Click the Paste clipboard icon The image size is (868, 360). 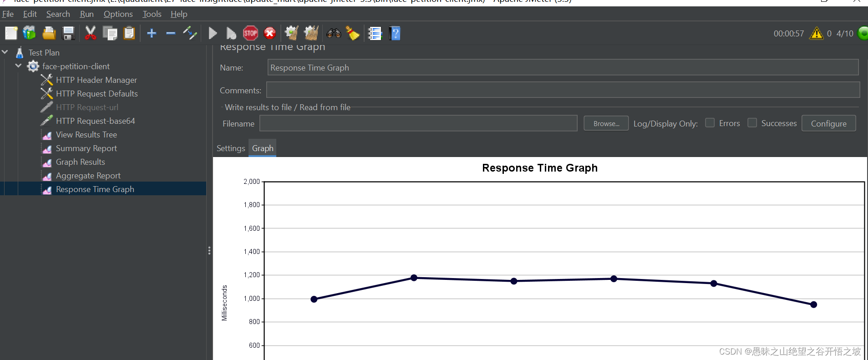click(x=129, y=33)
